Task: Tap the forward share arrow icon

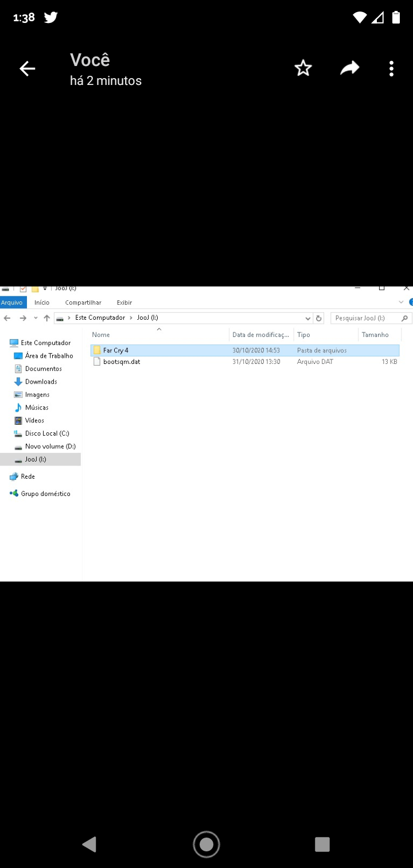Action: pos(349,68)
